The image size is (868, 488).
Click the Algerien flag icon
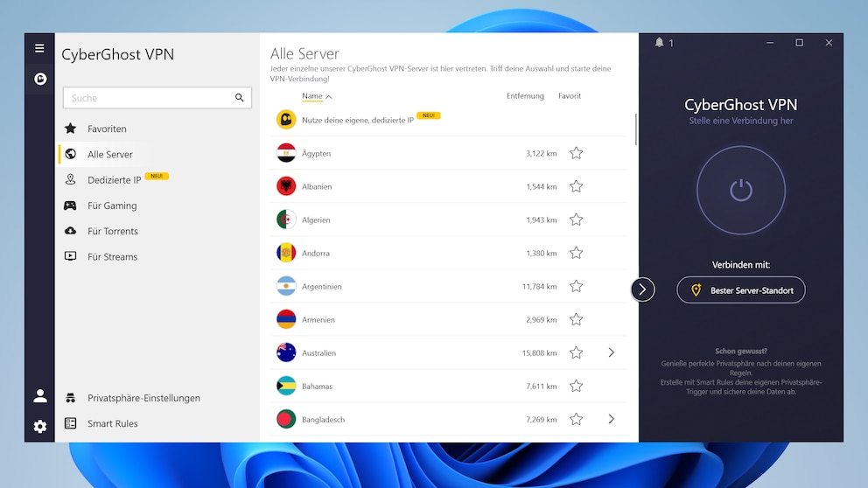pos(286,220)
